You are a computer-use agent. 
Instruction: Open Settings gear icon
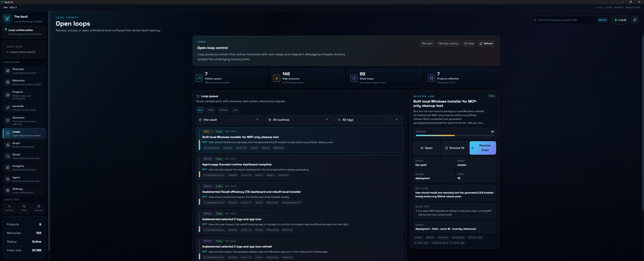[8, 190]
